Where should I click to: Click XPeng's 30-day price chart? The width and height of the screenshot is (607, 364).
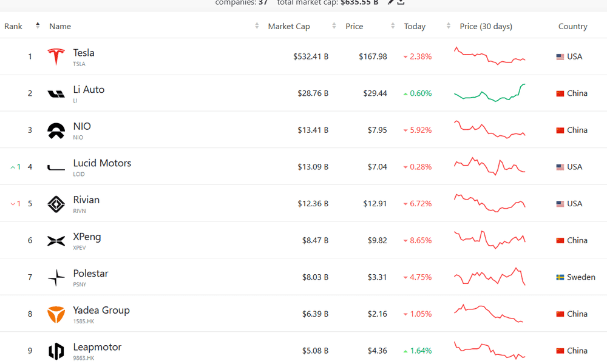490,240
